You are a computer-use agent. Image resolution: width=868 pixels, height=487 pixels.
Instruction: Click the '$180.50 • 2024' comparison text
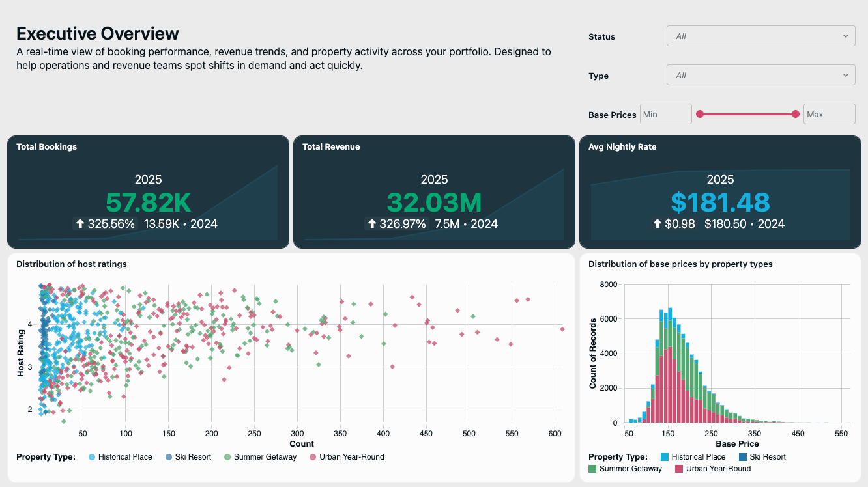[744, 224]
